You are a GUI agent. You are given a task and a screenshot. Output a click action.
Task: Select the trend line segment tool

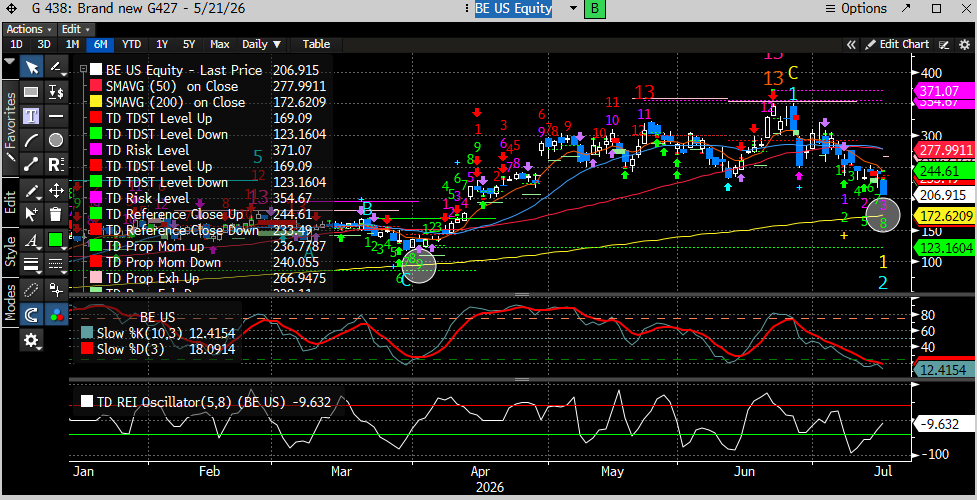click(32, 165)
